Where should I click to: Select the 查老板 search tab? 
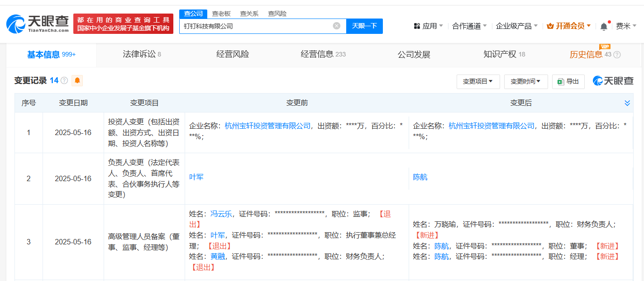tap(221, 14)
